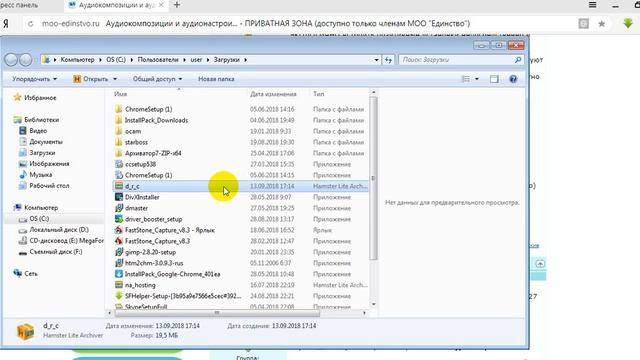This screenshot has height=360, width=640.
Task: Select the InstallPack_Google-Chrome_401ea icon
Action: pyautogui.click(x=119, y=274)
